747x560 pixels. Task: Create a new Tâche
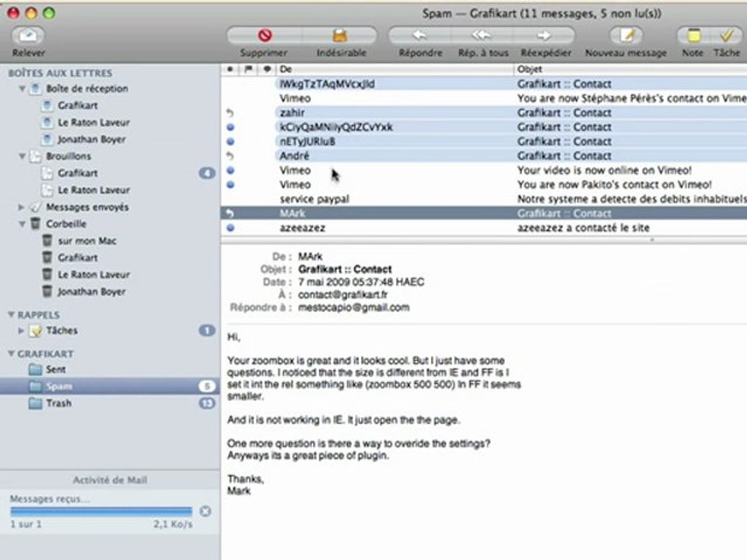tap(726, 35)
